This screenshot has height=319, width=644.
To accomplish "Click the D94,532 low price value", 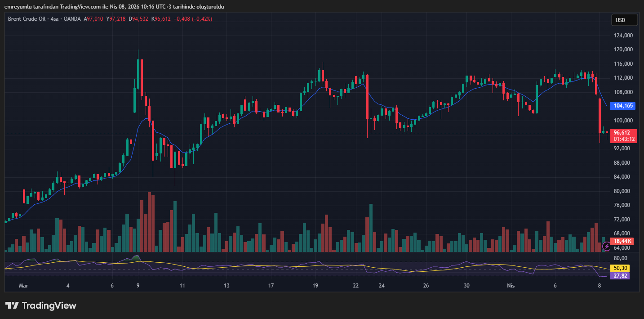I will 138,19.
